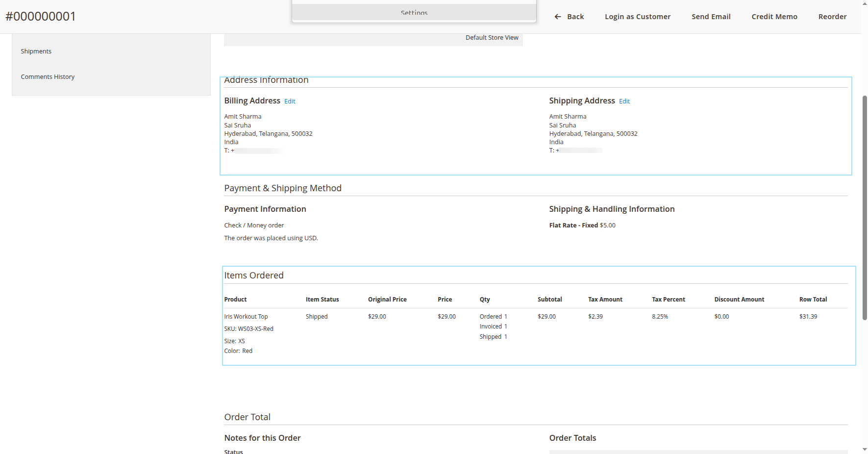Image resolution: width=868 pixels, height=454 pixels.
Task: Click the Row Total column header
Action: click(813, 300)
